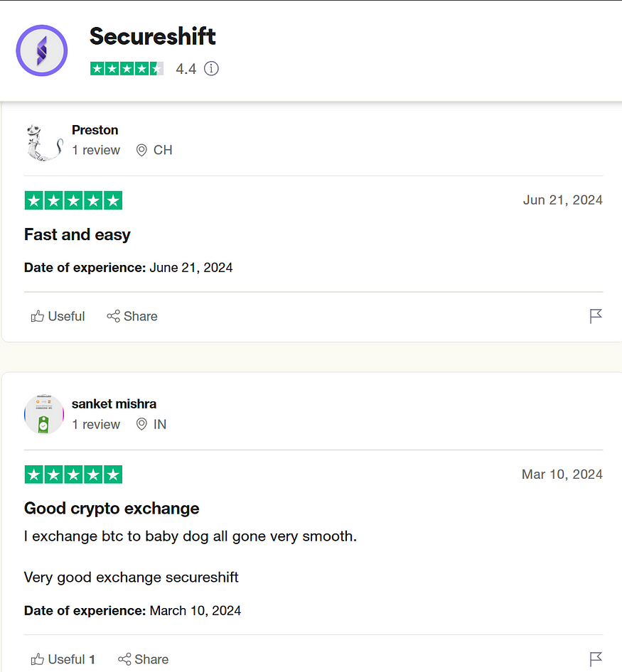The image size is (622, 672).
Task: Flag sanket mishra's review
Action: pyautogui.click(x=596, y=659)
